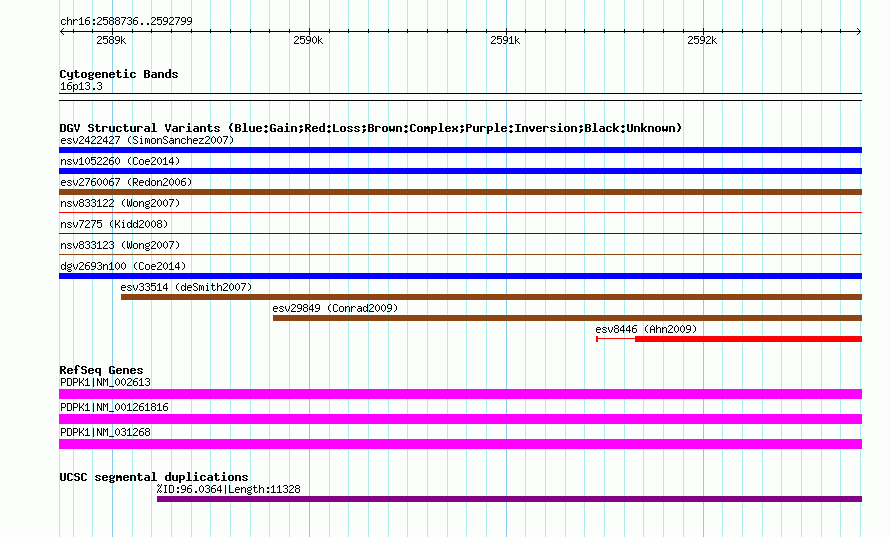Image resolution: width=890 pixels, height=537 pixels.
Task: Select PDPK1|NM_001261816 gene label
Action: click(114, 408)
